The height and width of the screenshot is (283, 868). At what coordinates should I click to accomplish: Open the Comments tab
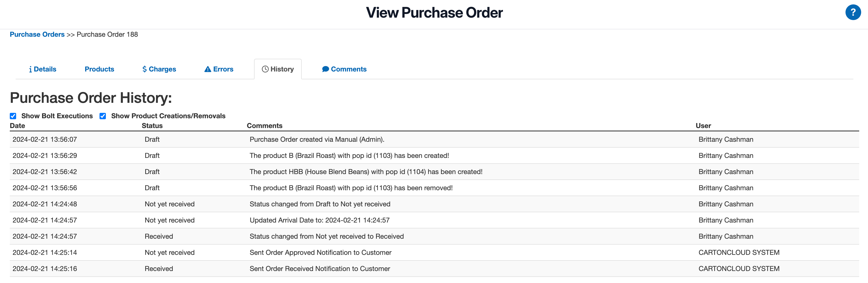point(349,69)
